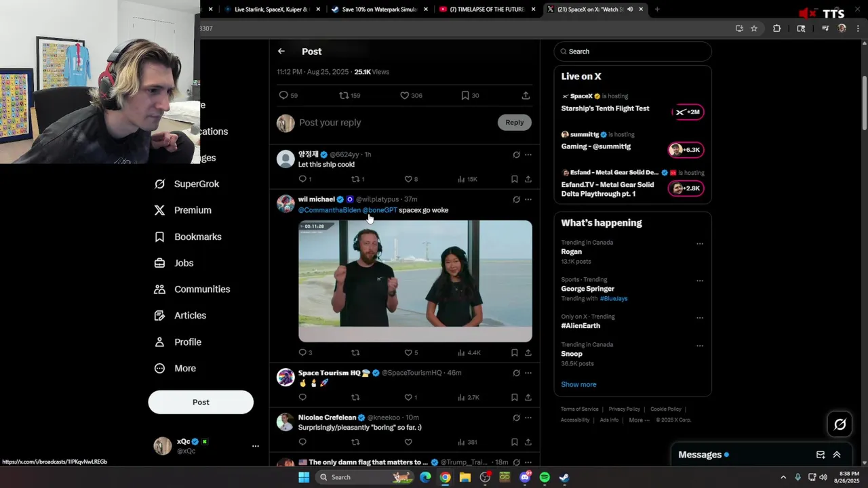The image size is (868, 488).
Task: Repost the main post showing 159
Action: 349,96
